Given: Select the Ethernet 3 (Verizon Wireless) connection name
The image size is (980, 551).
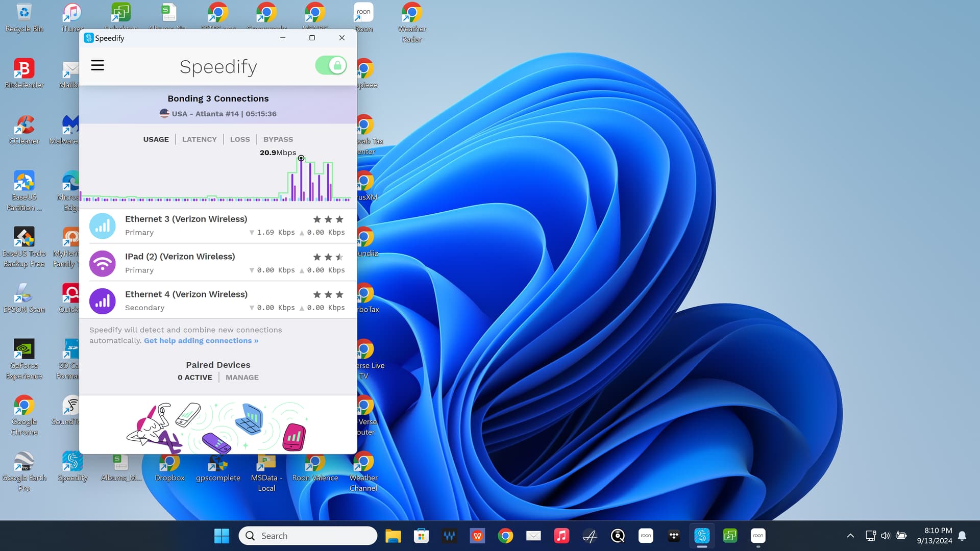Looking at the screenshot, I should [186, 219].
